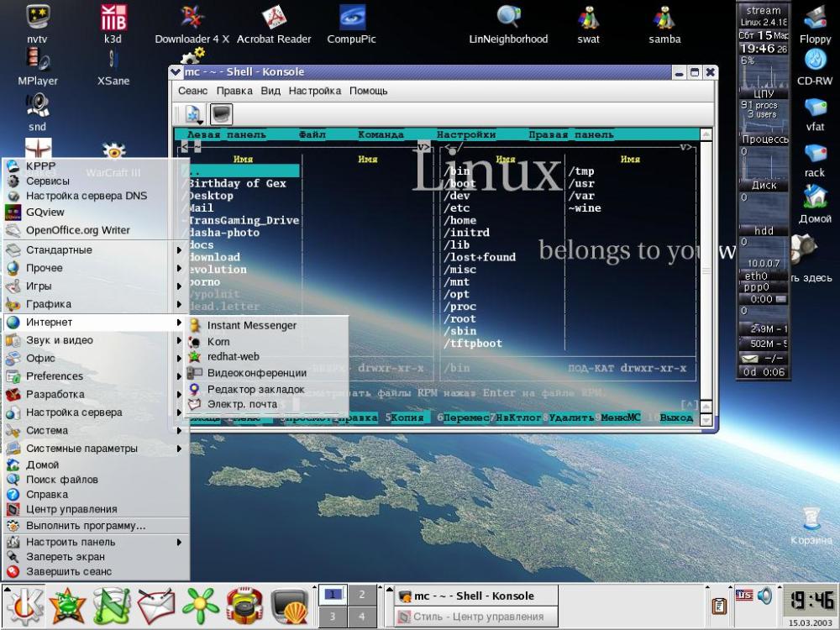Select redhat-web menu entry
The image size is (840, 630).
(267, 357)
